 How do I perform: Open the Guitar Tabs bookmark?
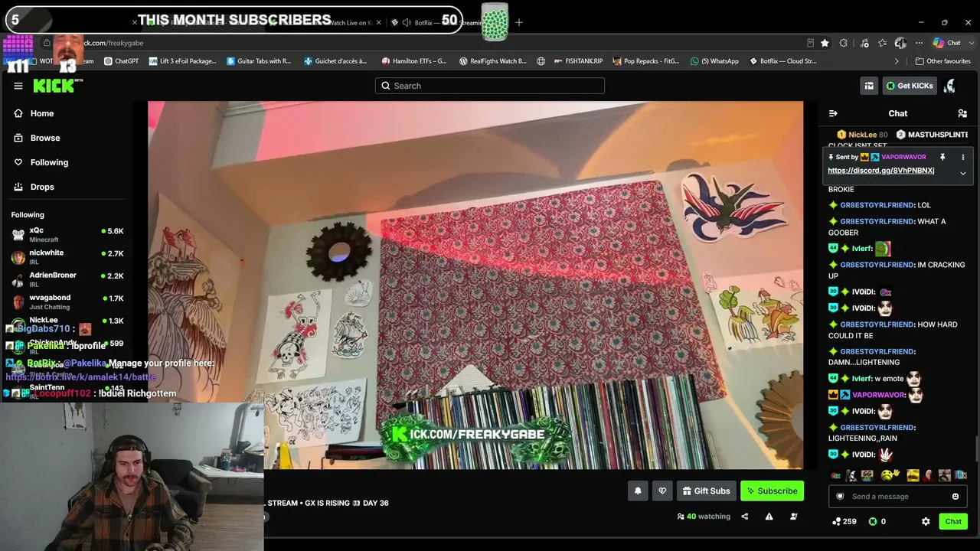coord(259,61)
